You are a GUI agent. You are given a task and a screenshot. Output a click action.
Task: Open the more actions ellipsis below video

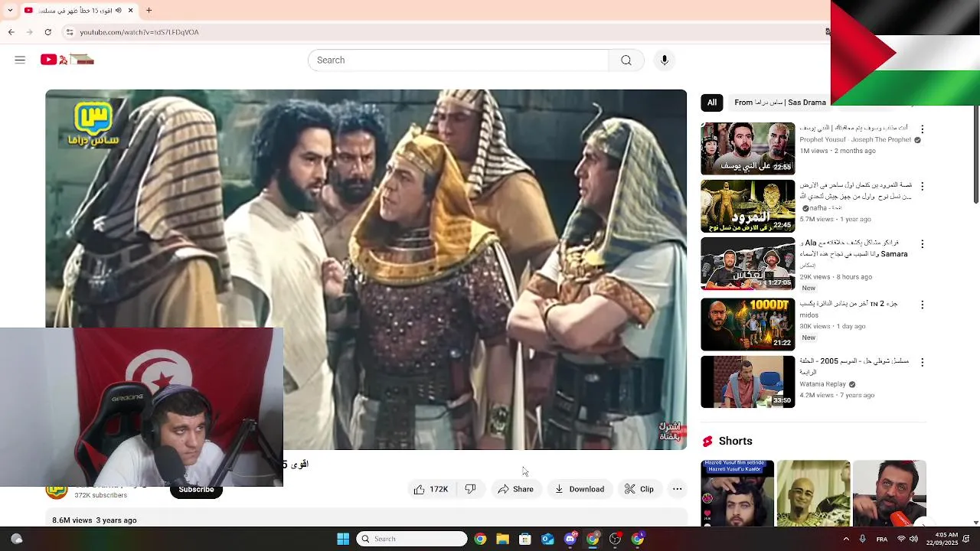pyautogui.click(x=677, y=489)
